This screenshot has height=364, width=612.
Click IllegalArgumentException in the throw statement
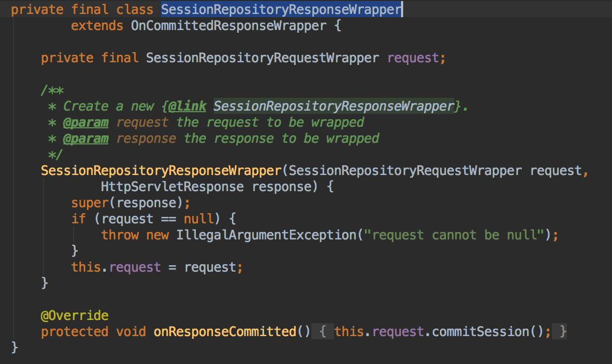coord(266,235)
